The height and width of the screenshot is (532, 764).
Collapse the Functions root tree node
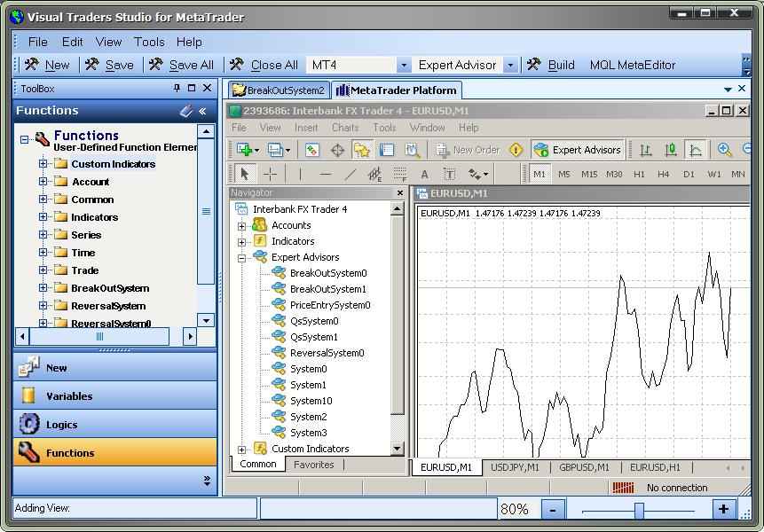click(x=24, y=140)
